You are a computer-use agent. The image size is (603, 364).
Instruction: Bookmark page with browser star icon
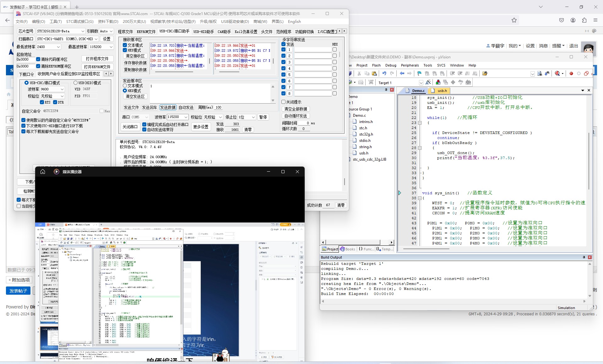[514, 20]
